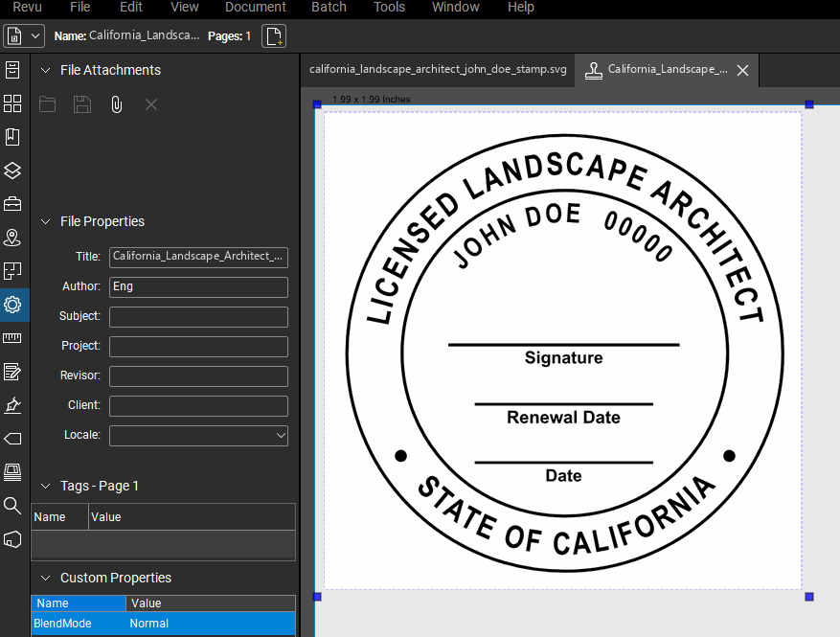Open the Spaces map pin icon

(12, 238)
